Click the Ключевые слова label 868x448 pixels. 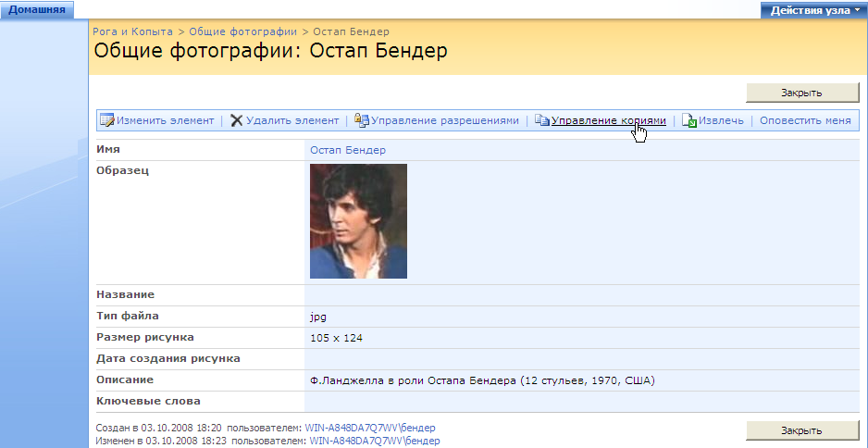pos(148,401)
